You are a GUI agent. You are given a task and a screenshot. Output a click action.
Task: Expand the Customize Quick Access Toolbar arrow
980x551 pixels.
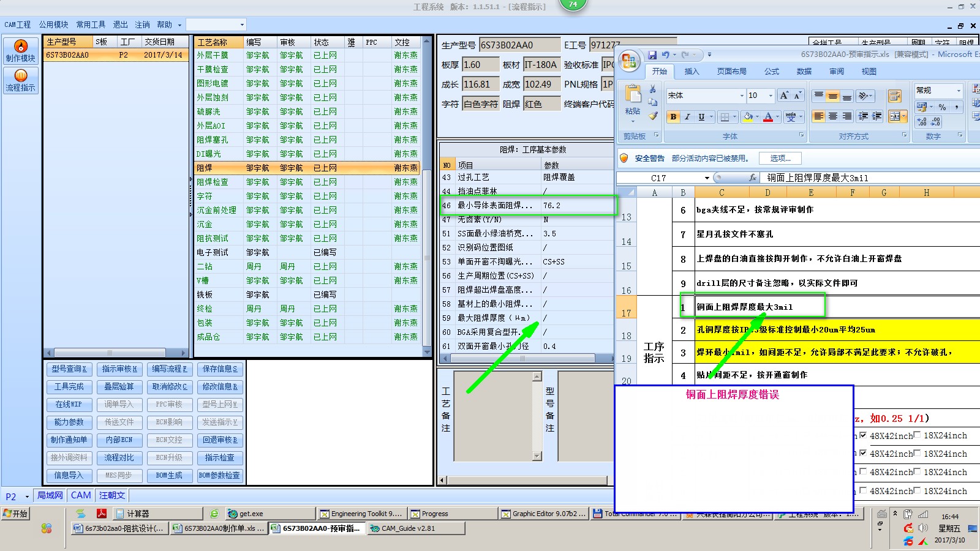tap(709, 55)
